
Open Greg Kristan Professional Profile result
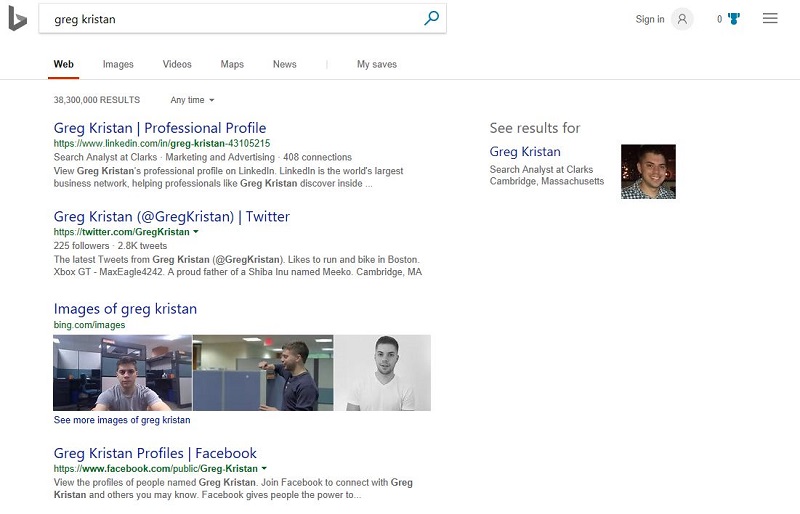[160, 128]
